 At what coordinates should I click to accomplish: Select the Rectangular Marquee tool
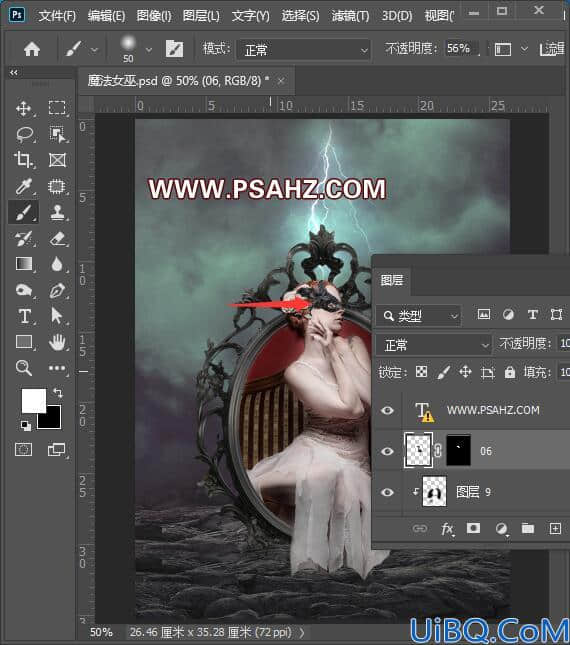coord(57,107)
